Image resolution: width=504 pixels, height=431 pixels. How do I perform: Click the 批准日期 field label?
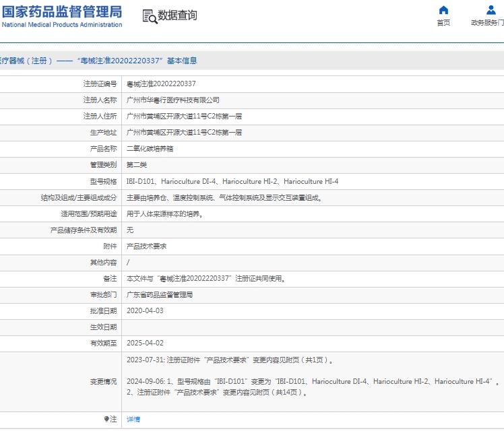tap(104, 311)
